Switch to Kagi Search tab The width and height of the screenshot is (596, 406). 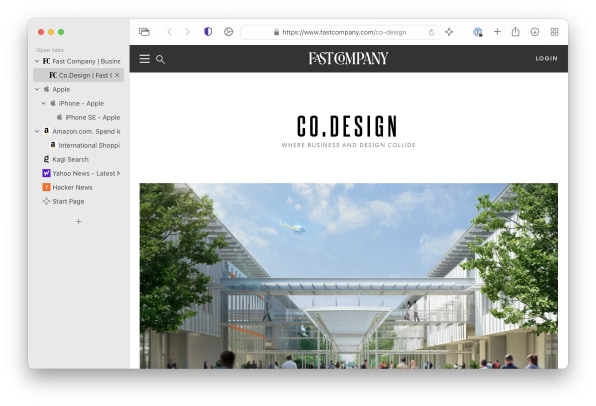[65, 159]
